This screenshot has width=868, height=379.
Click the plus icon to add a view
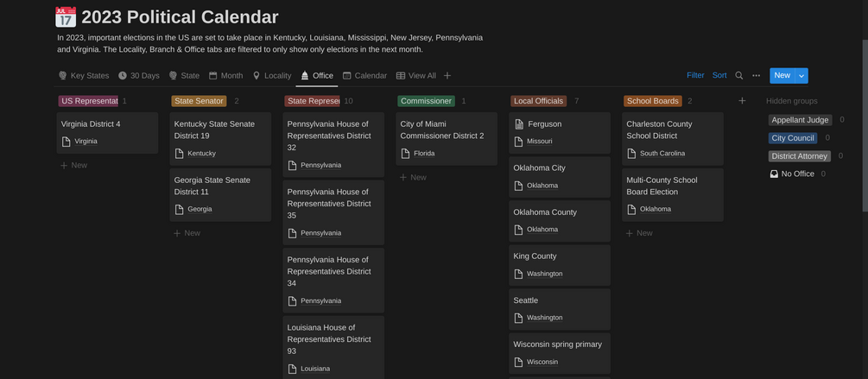(447, 76)
